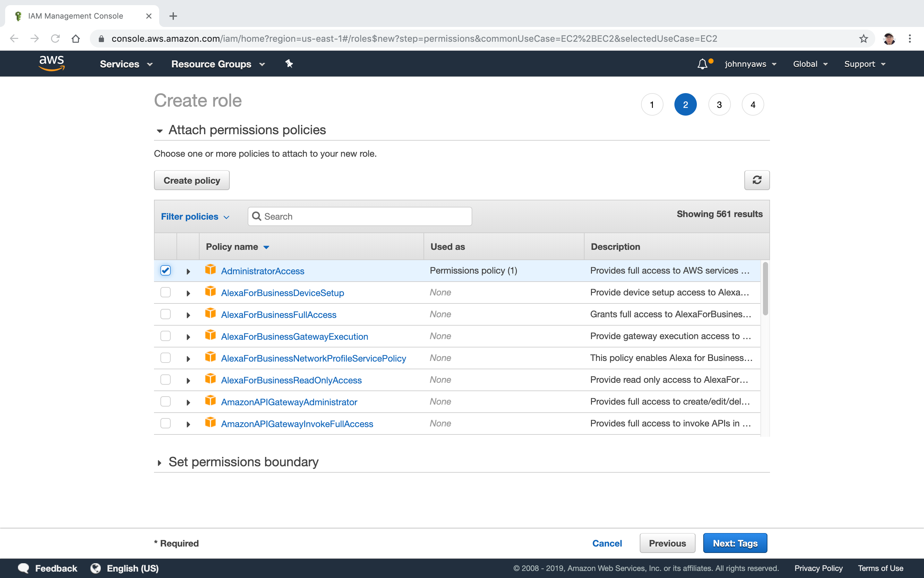Screen dimensions: 924x578
Task: Click Create policy button
Action: point(192,180)
